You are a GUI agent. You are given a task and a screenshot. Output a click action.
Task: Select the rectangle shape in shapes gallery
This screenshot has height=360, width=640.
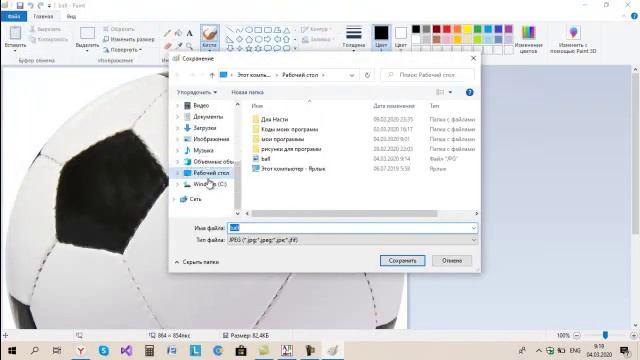pyautogui.click(x=258, y=30)
